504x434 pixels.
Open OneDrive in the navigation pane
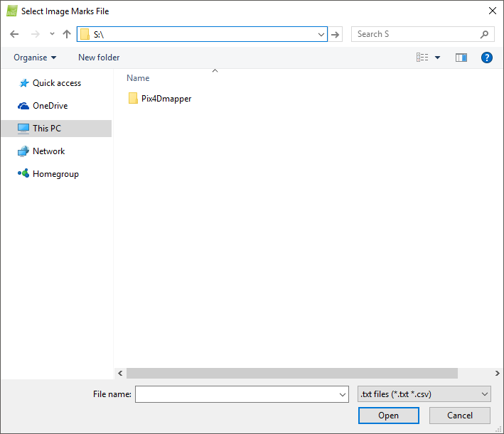point(50,106)
